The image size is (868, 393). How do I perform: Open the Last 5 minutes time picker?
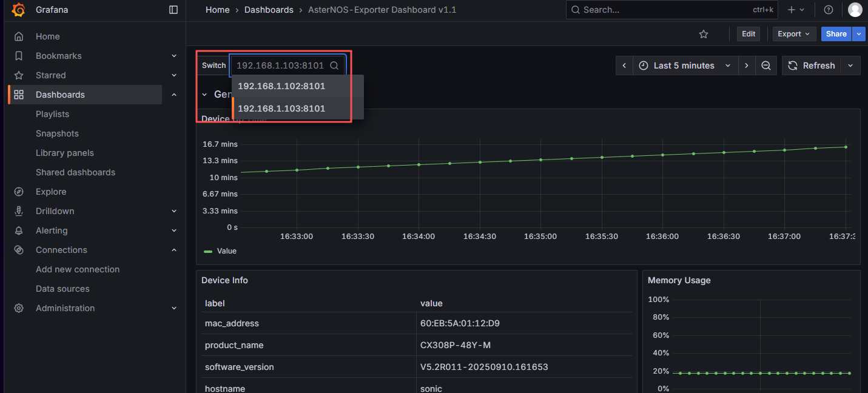tap(685, 65)
